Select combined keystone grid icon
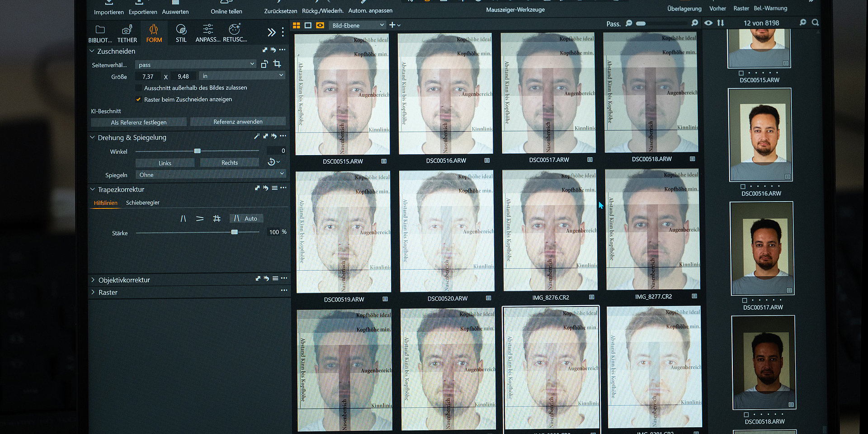868x434 pixels. point(217,218)
